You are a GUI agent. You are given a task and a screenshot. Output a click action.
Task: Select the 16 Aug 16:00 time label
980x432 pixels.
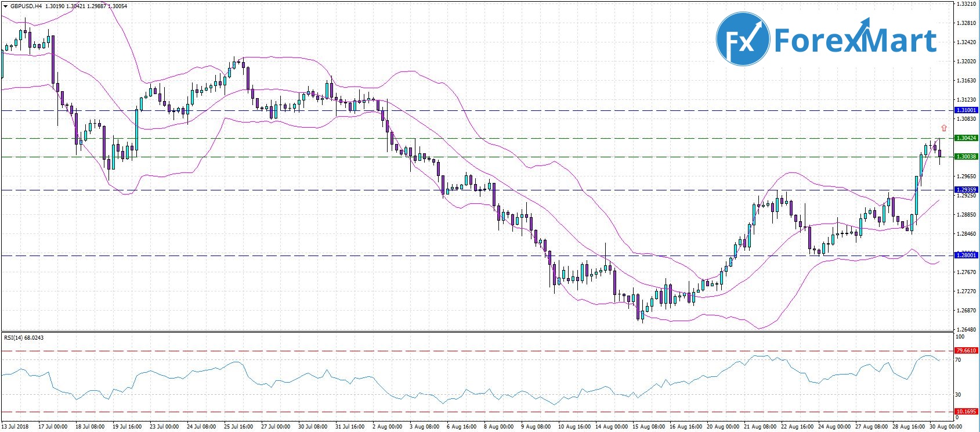pyautogui.click(x=685, y=427)
